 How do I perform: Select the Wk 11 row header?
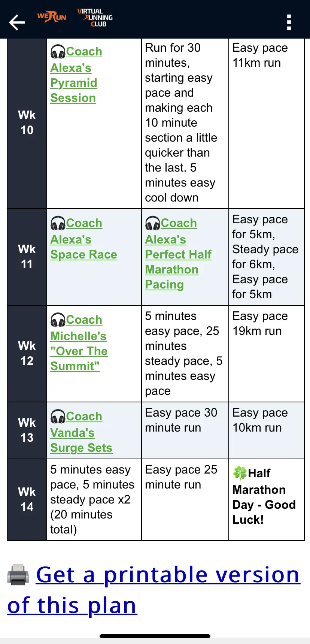point(27,257)
